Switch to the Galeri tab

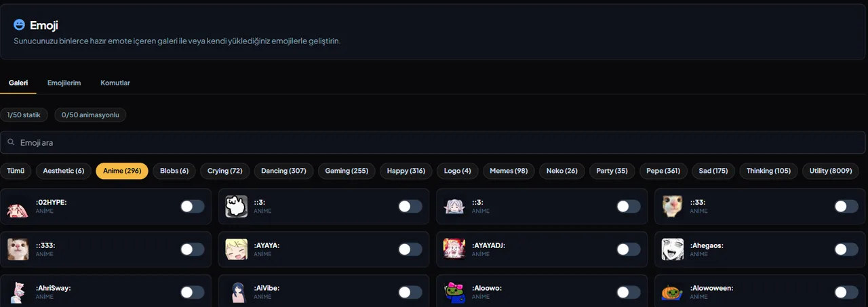pos(18,83)
